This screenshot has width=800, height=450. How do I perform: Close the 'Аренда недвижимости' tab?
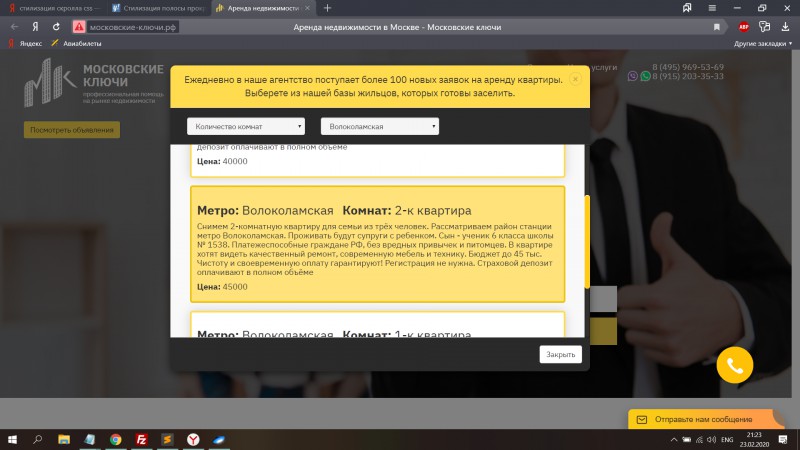coord(307,8)
